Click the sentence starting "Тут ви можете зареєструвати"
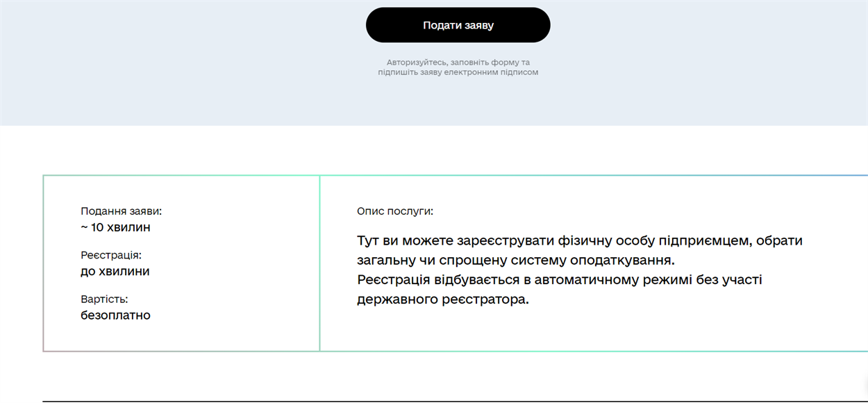 [x=580, y=250]
